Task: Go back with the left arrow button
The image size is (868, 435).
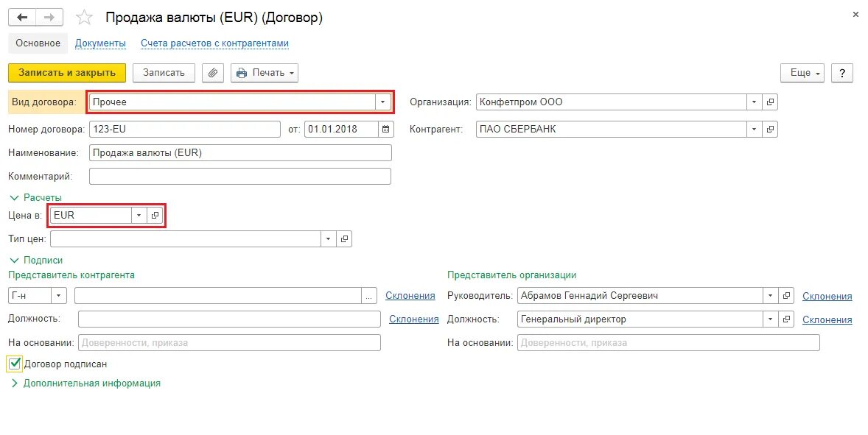Action: click(22, 17)
